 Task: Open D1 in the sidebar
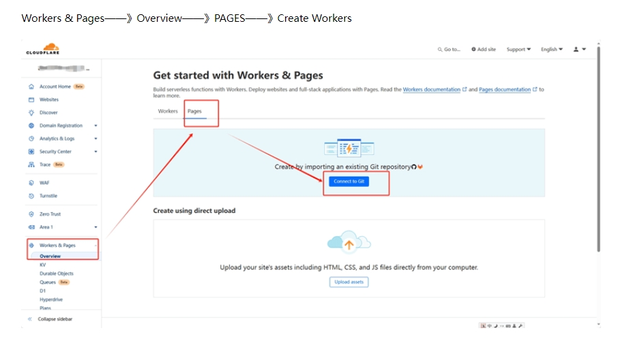coord(42,291)
